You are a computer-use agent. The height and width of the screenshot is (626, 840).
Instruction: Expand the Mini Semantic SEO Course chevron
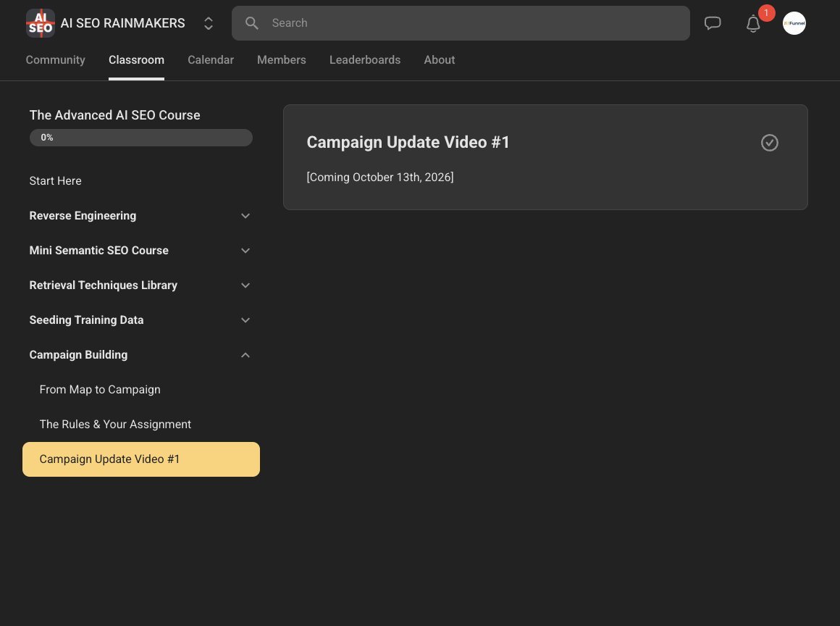tap(245, 251)
